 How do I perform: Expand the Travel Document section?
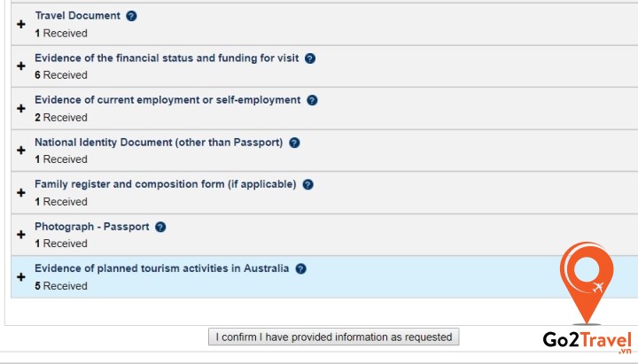click(21, 25)
